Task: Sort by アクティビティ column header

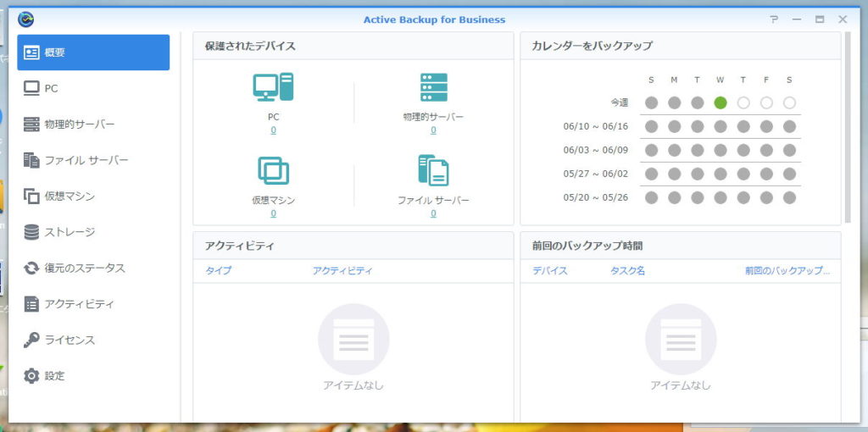Action: coord(342,271)
